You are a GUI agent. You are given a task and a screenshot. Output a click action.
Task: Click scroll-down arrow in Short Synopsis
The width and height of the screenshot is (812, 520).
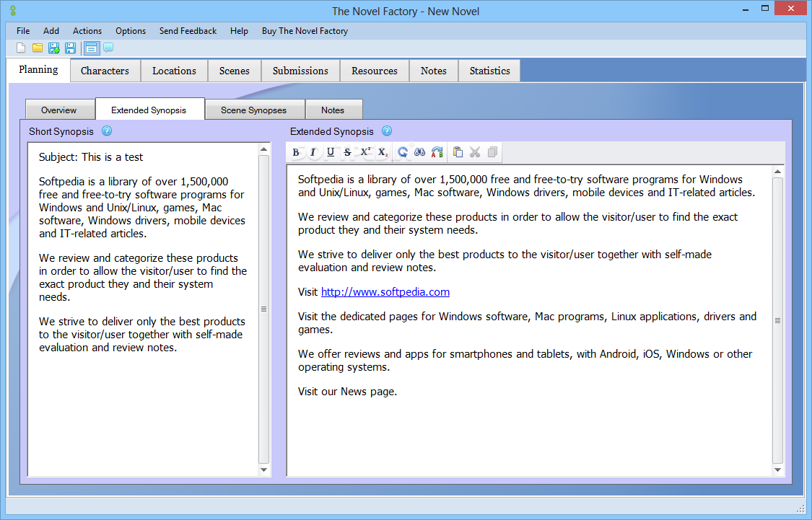pos(263,470)
